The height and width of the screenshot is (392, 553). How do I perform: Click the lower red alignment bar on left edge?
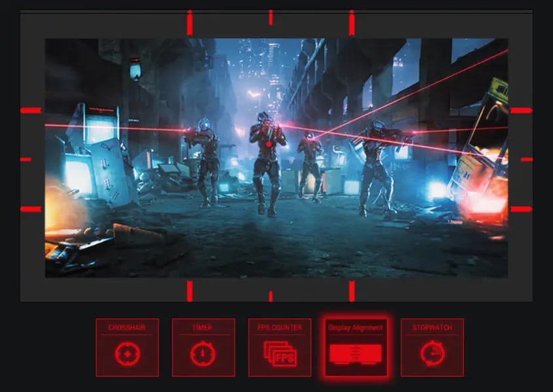[30, 209]
